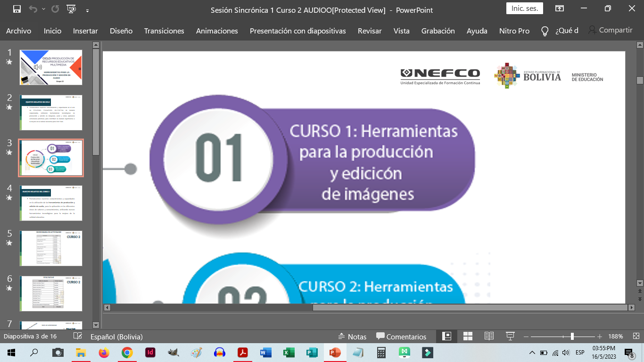The image size is (644, 362).
Task: Launch GIMP from the taskbar
Action: click(173, 353)
